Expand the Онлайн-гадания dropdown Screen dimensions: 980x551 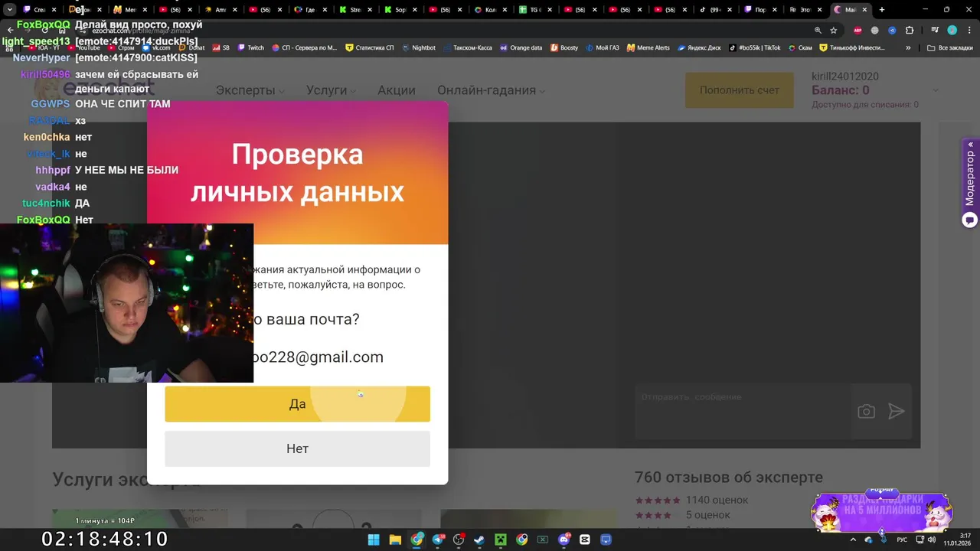pyautogui.click(x=491, y=90)
